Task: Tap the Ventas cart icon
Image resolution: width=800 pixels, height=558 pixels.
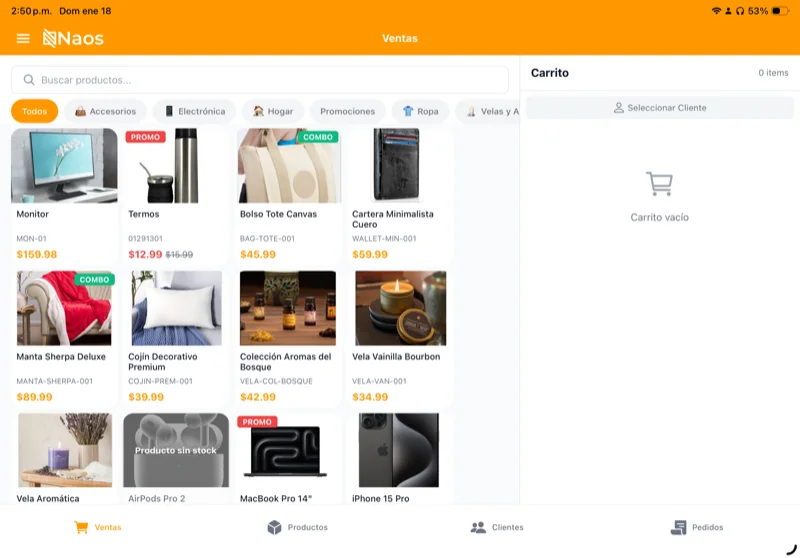Action: (x=82, y=527)
